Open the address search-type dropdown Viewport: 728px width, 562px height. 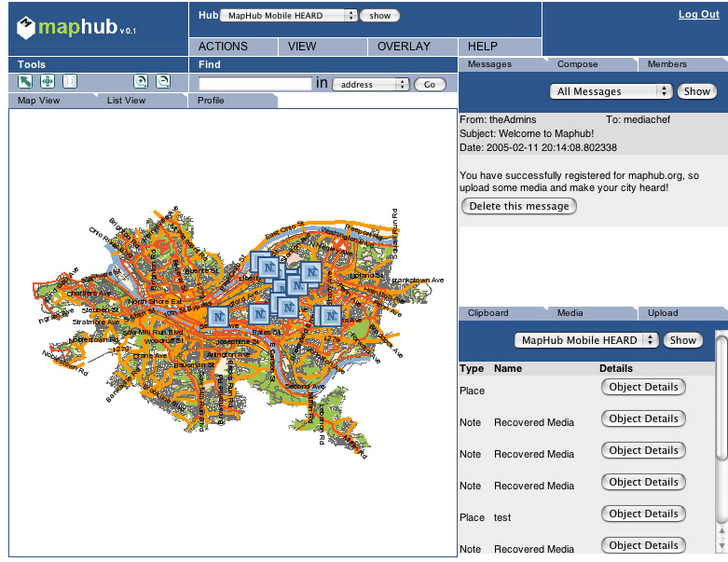click(371, 85)
